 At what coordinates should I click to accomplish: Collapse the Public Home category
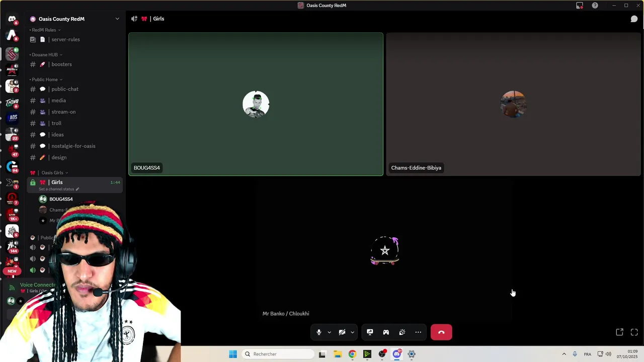coord(46,79)
